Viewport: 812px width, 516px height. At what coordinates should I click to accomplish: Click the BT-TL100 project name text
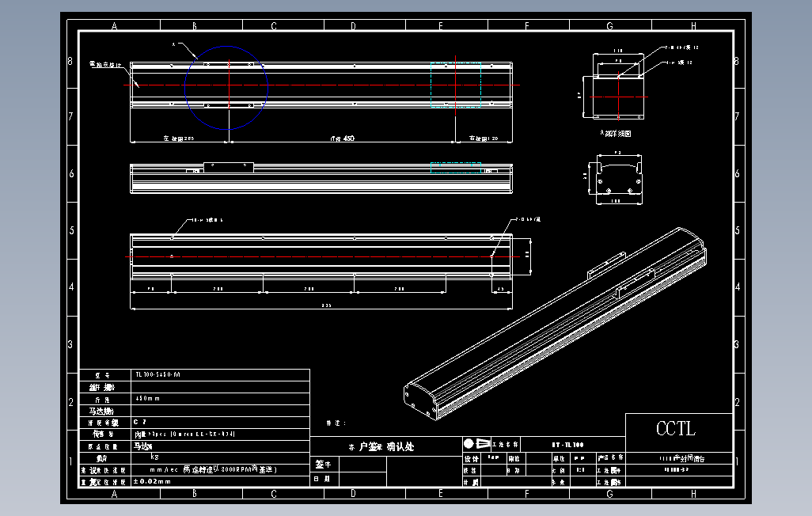tap(567, 445)
